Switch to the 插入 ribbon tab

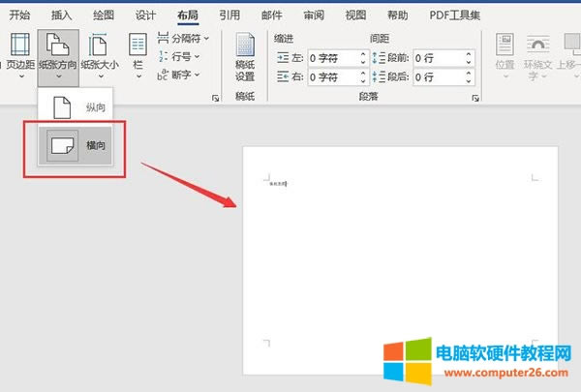pyautogui.click(x=61, y=15)
